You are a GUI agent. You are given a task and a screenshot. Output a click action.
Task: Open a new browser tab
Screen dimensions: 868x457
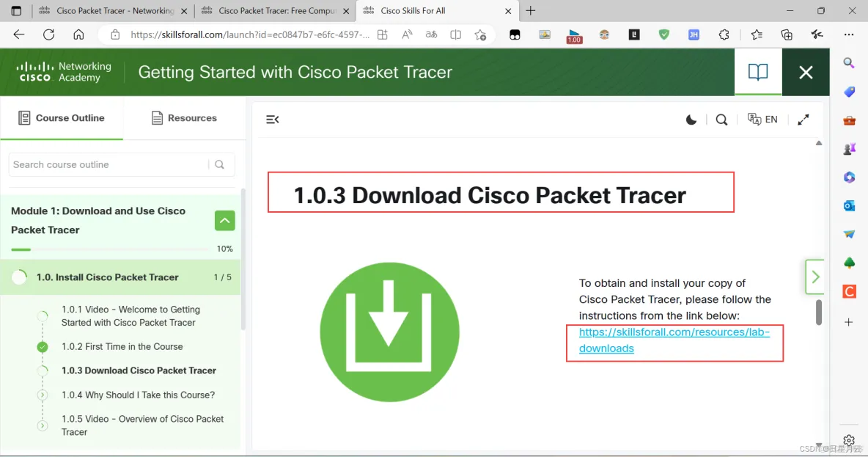[530, 10]
